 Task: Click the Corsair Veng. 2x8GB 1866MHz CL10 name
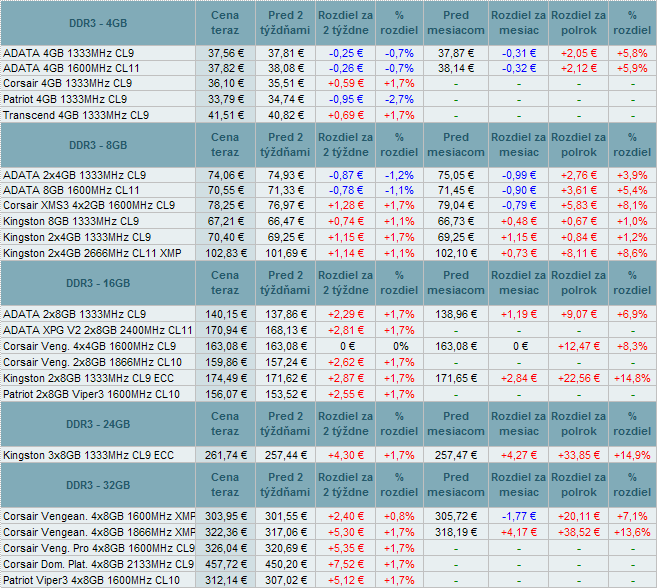pos(92,362)
